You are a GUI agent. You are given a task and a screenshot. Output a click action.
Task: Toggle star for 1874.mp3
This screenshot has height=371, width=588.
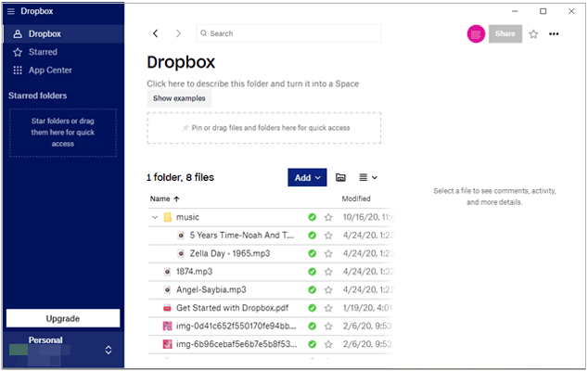click(x=328, y=272)
